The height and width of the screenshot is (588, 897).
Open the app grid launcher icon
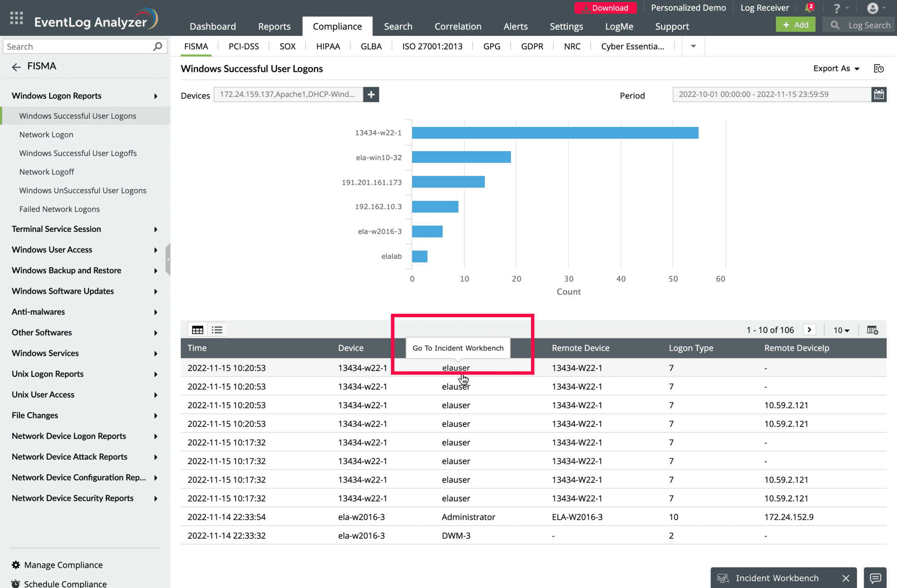pos(17,18)
